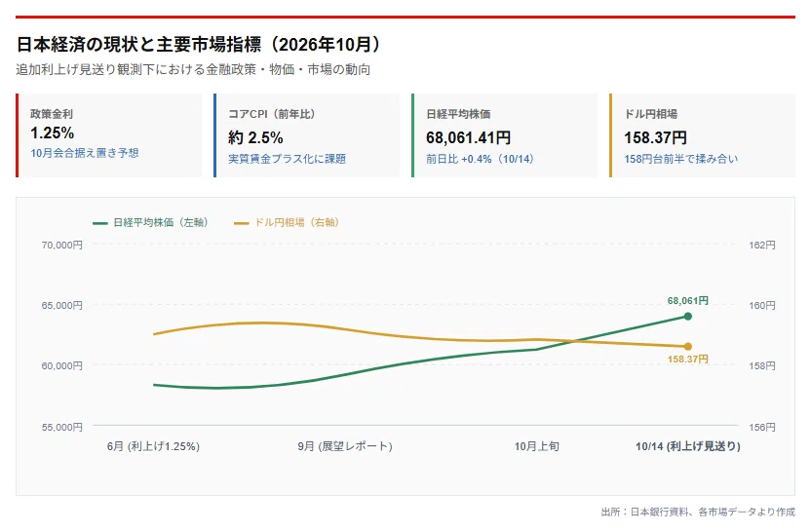Select the 日経平均株価 card label

[x=458, y=114]
